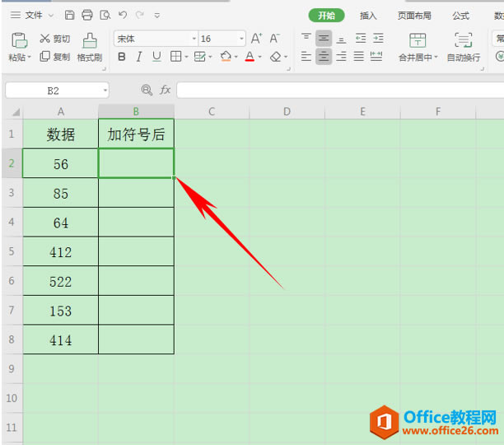Click the Save icon in quick access toolbar
Viewport: 504px width, 445px height.
[69, 15]
